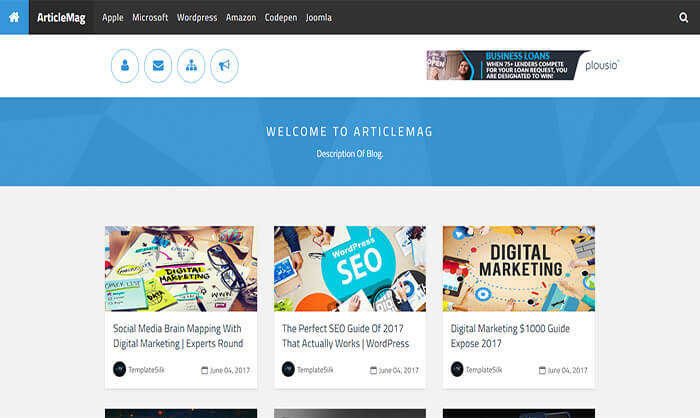
Task: Click the plousio logo in ad
Action: (602, 65)
